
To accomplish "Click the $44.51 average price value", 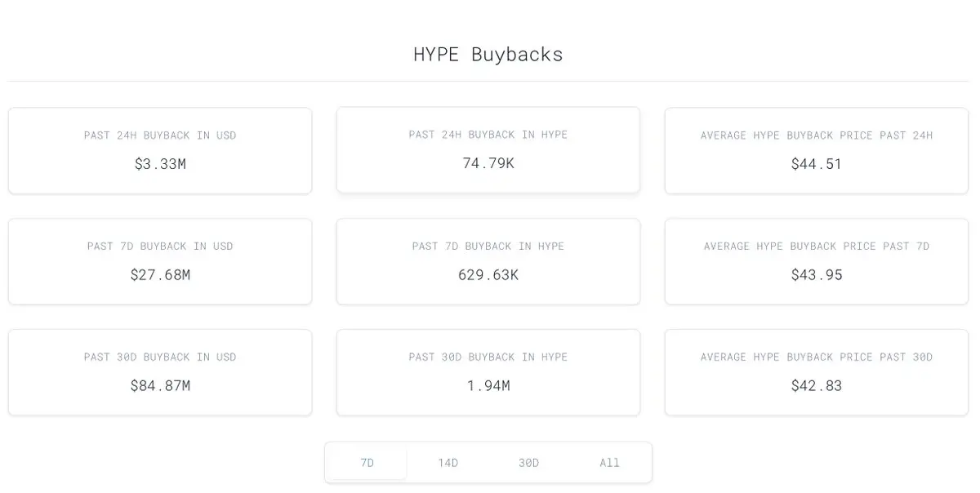I will click(817, 164).
